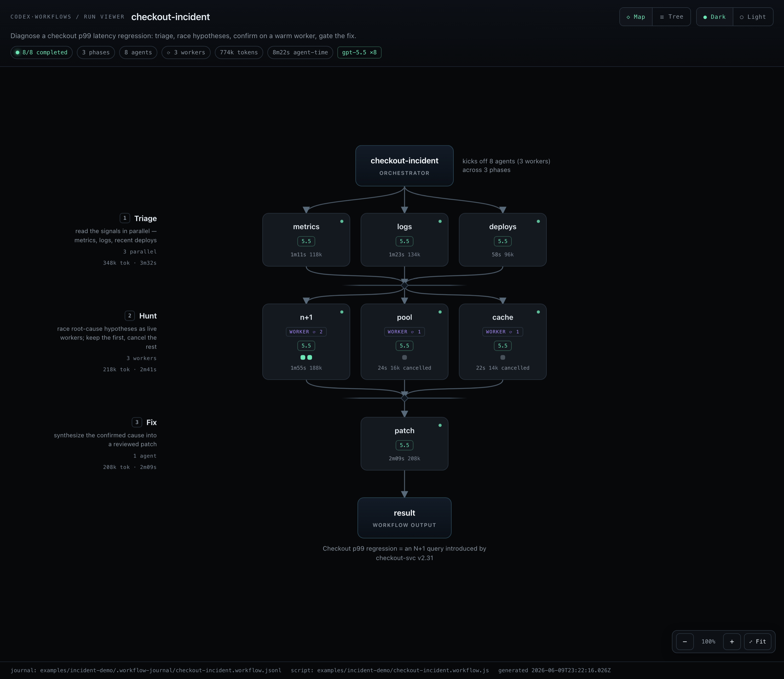
Task: Click the status dot on patch node
Action: coord(440,425)
